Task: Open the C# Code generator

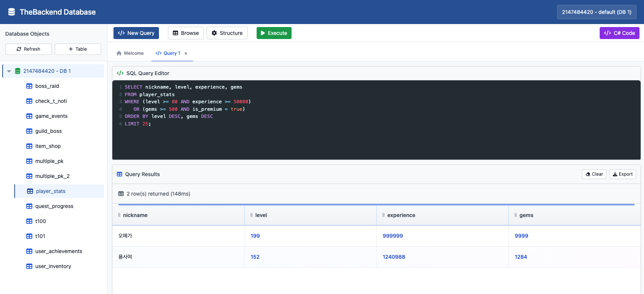Action: 619,33
